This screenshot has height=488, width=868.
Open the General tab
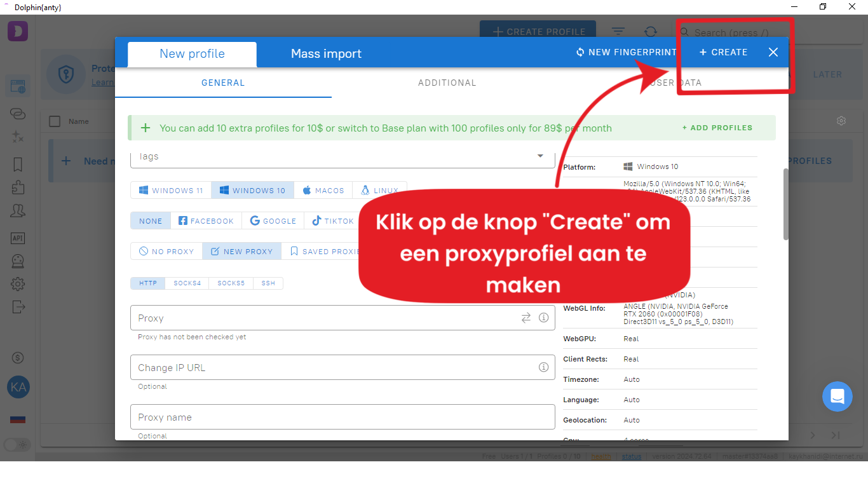(223, 83)
